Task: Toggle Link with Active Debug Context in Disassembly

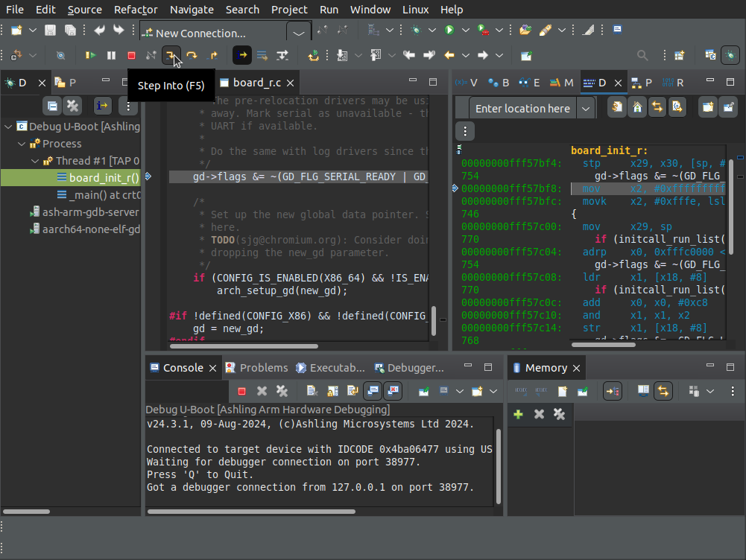Action: point(657,107)
